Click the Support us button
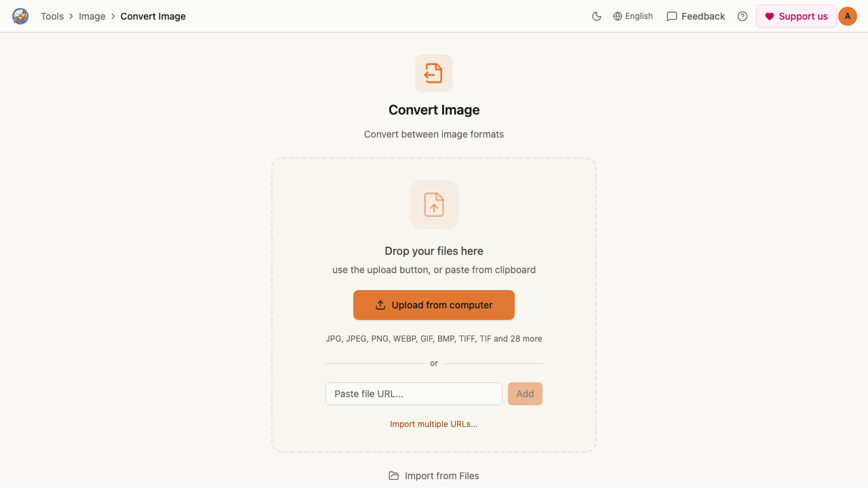Viewport: 868px width, 488px height. (x=796, y=16)
